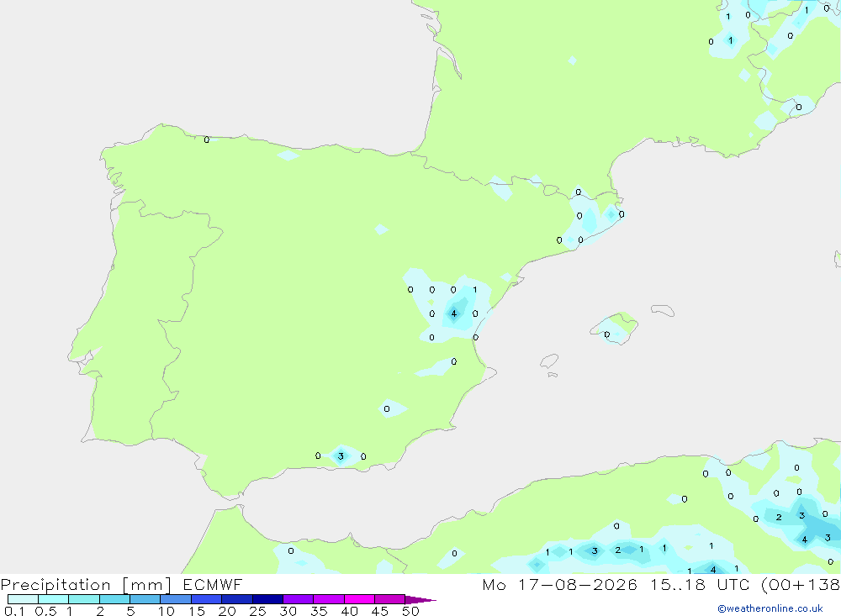
Task: Click the small precipitation patch in central Spain
Action: click(x=381, y=229)
